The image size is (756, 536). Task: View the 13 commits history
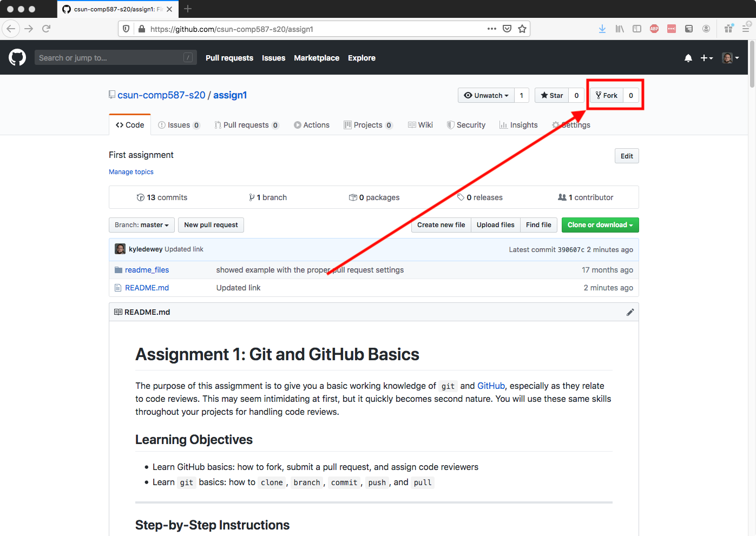162,197
